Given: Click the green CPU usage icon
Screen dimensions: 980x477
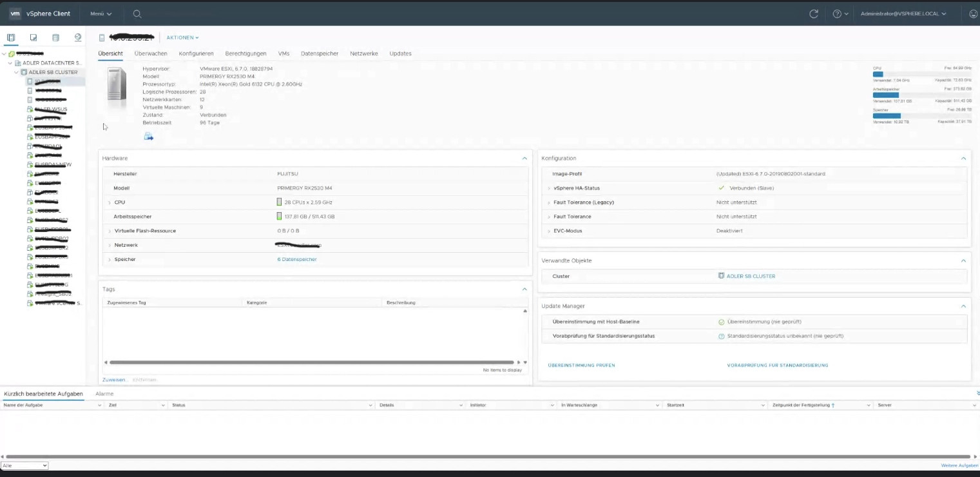Looking at the screenshot, I should click(279, 202).
